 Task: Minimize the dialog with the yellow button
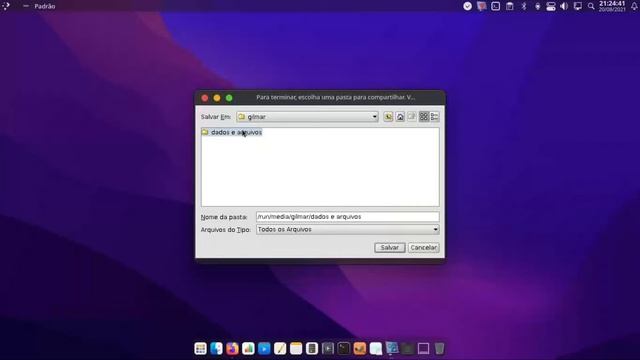click(x=217, y=98)
